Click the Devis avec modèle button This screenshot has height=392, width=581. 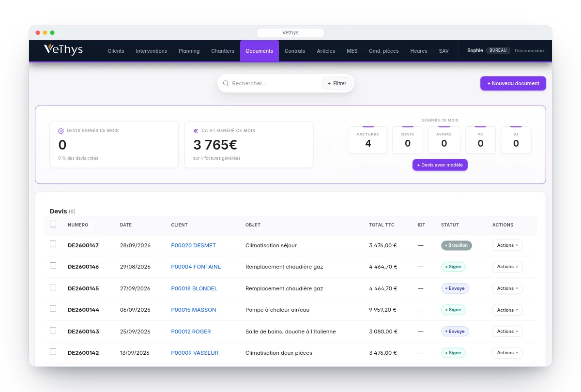click(x=440, y=165)
